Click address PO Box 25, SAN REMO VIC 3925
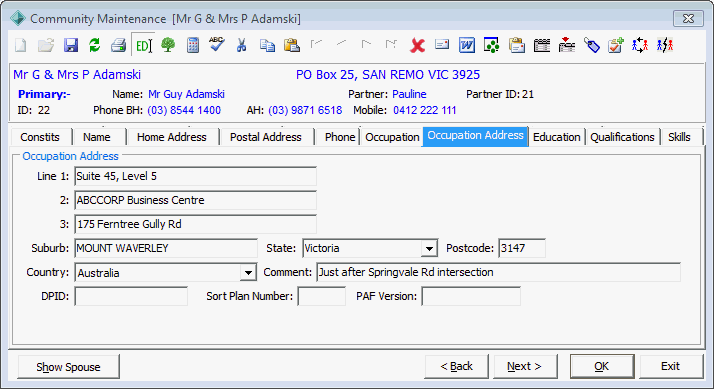Viewport: 714px width, 389px height. point(388,75)
